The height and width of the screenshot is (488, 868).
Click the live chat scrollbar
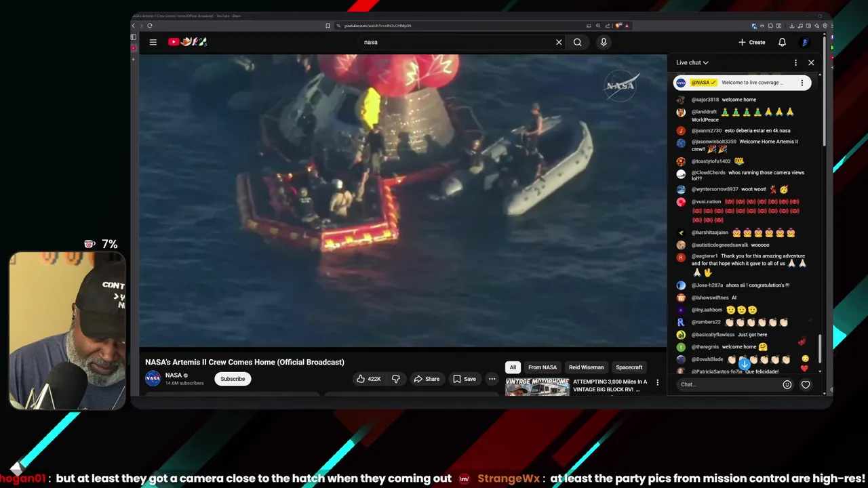coord(820,349)
